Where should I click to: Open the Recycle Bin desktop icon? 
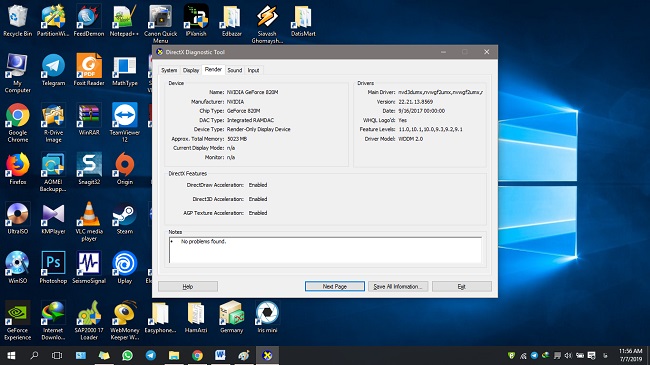(17, 21)
